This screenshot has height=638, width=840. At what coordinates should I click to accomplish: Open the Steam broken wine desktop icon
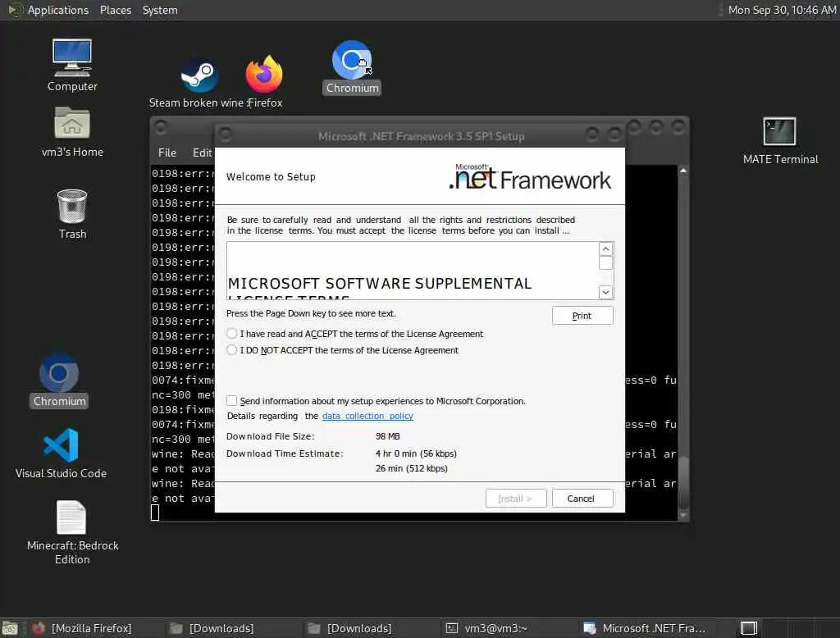pyautogui.click(x=199, y=81)
